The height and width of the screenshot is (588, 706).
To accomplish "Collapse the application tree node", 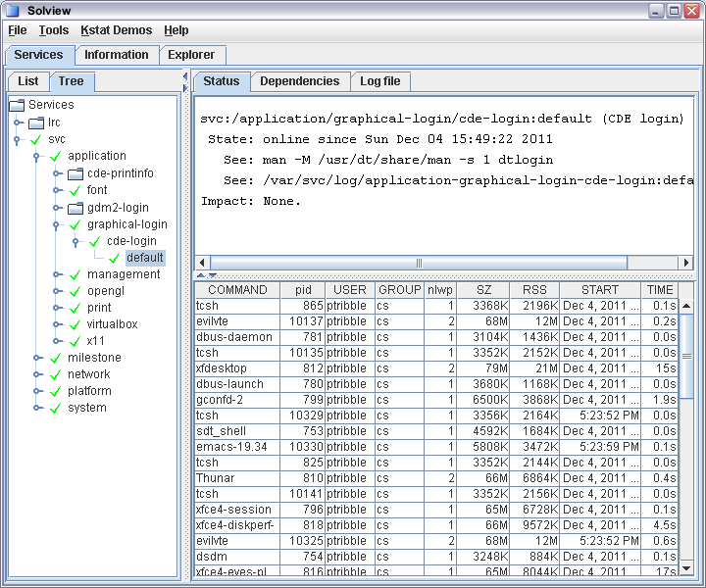I will (x=36, y=157).
